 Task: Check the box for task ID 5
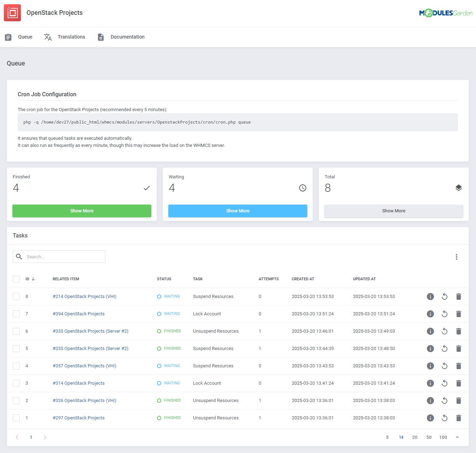(x=16, y=349)
